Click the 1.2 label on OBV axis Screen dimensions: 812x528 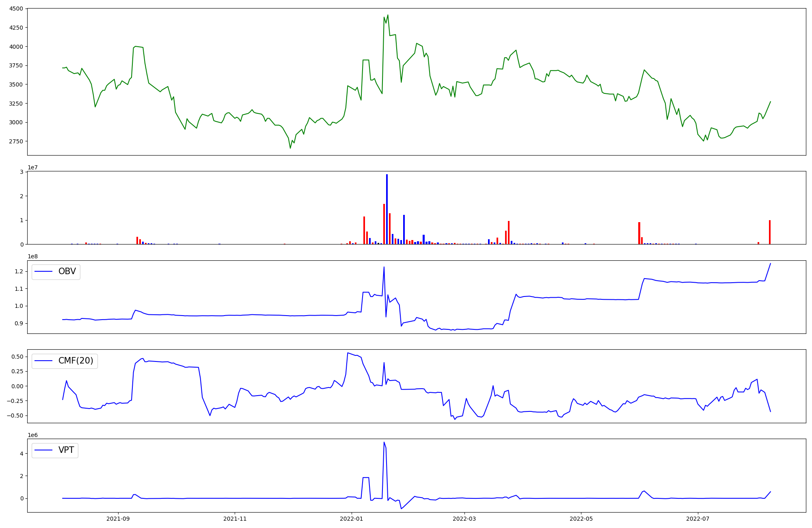19,271
